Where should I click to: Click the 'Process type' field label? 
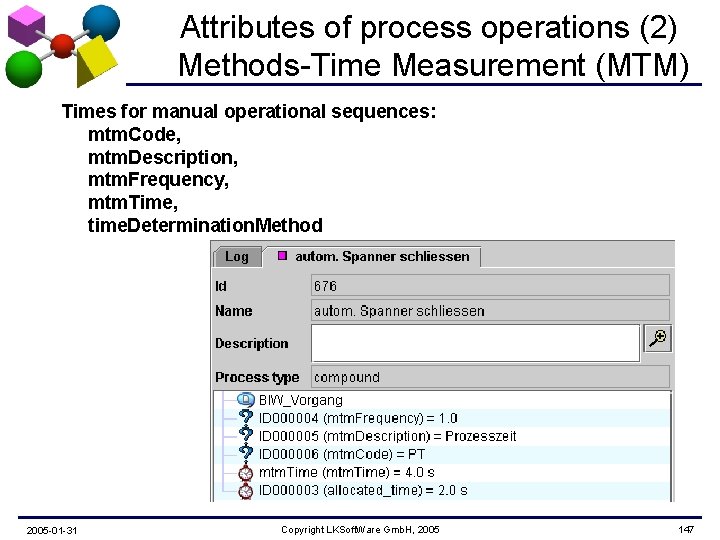[257, 377]
